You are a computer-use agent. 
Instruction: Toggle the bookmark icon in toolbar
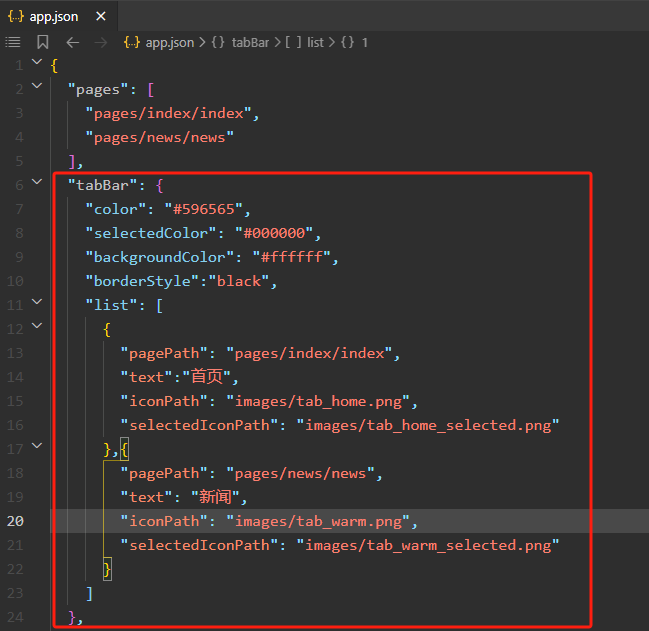pyautogui.click(x=43, y=42)
